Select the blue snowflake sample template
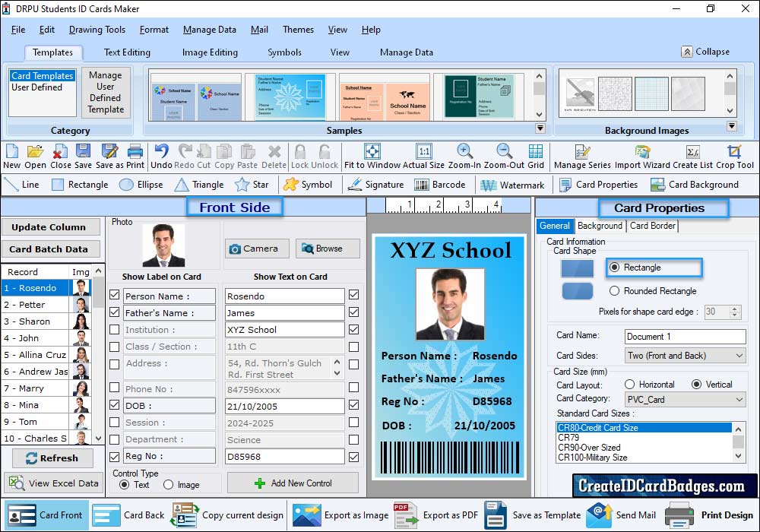Screen dimensions: 760x532 [290, 97]
